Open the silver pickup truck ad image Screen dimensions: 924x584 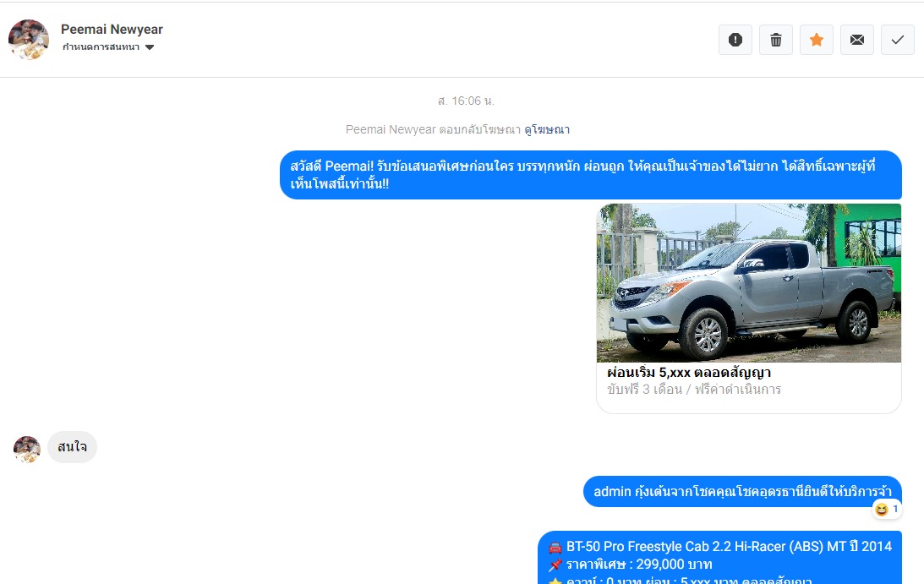coord(748,283)
